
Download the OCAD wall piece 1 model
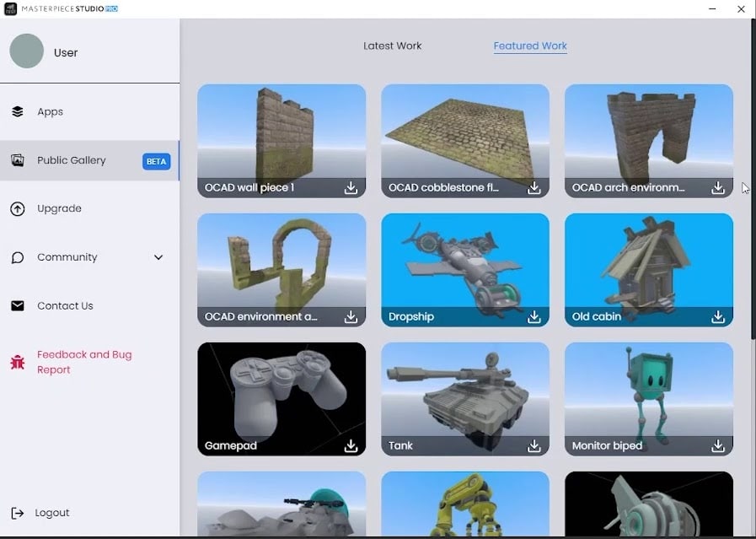(350, 188)
